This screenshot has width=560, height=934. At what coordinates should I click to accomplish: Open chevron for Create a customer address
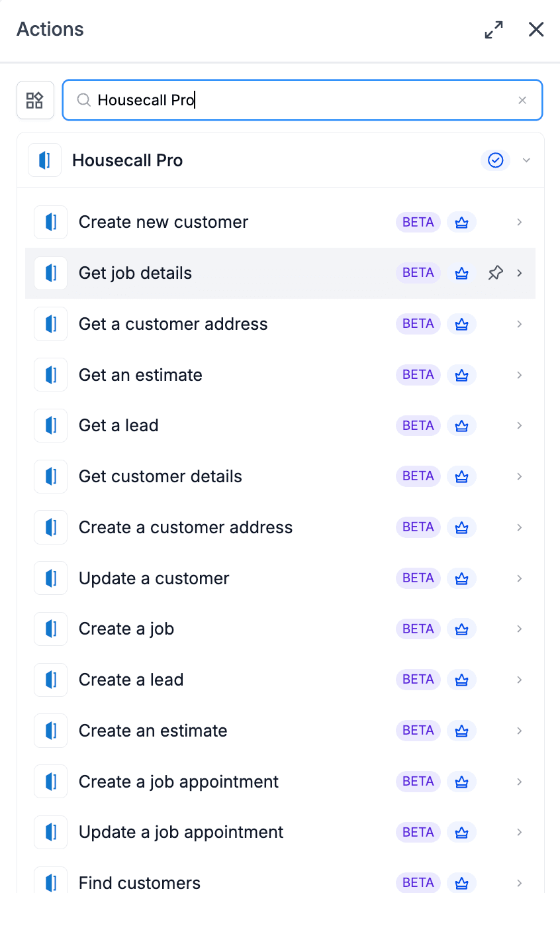coord(520,527)
